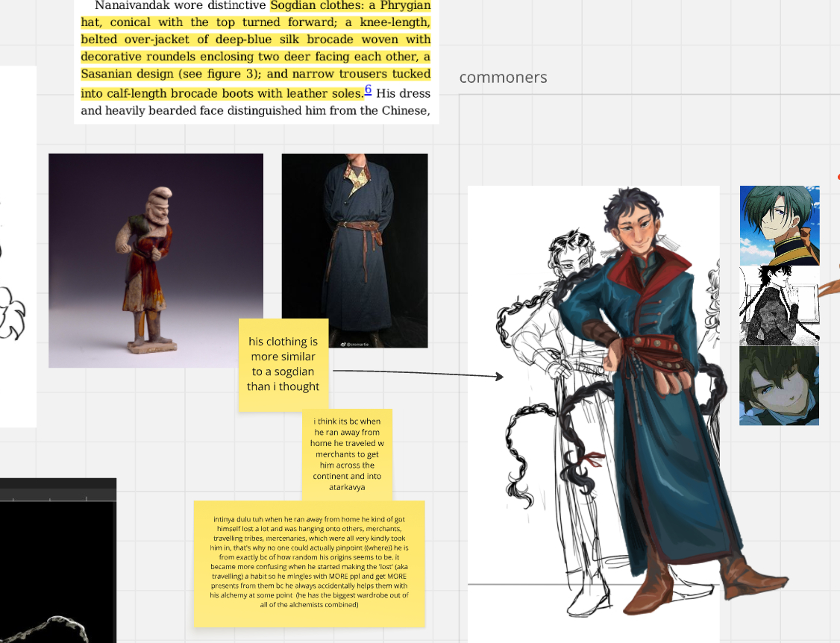Image resolution: width=840 pixels, height=643 pixels.
Task: Select the "commoners" frame title
Action: pos(503,78)
